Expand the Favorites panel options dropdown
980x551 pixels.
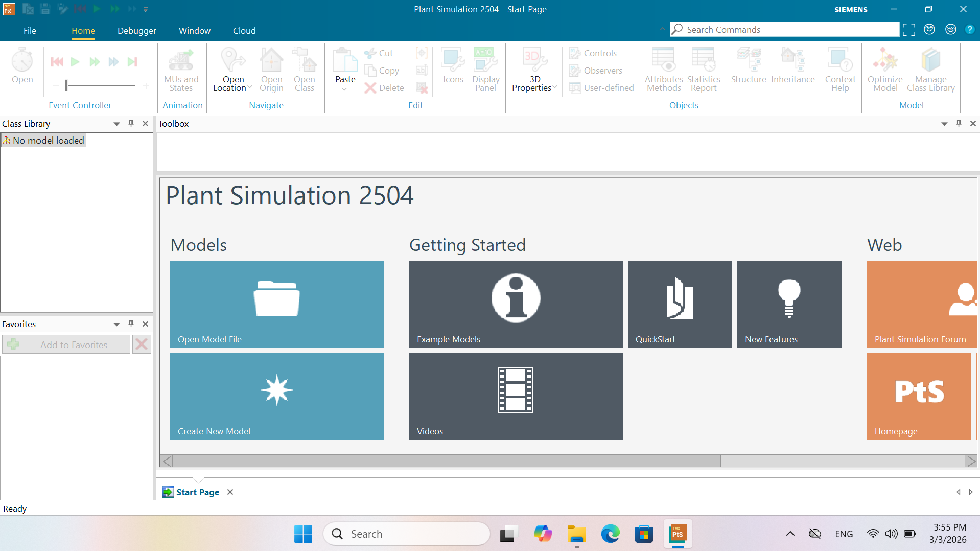click(x=116, y=324)
